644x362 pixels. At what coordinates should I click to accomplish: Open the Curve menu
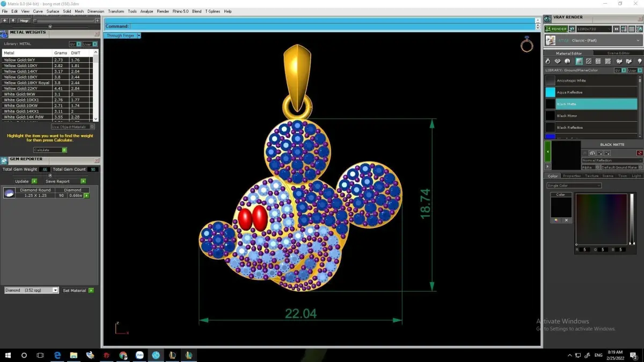[38, 11]
